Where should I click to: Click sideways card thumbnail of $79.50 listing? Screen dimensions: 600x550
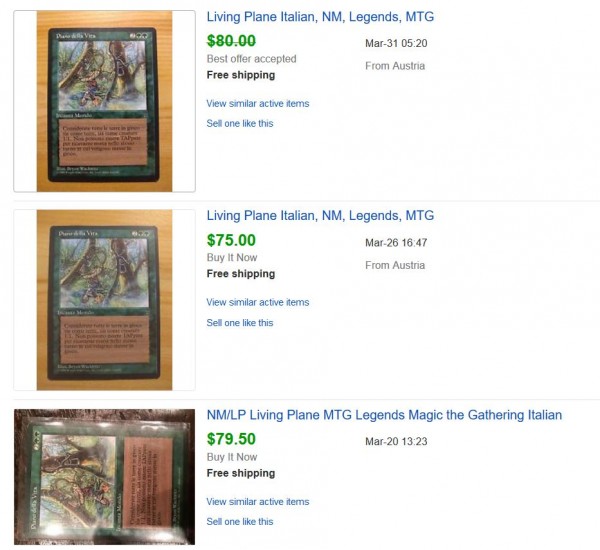click(x=104, y=477)
